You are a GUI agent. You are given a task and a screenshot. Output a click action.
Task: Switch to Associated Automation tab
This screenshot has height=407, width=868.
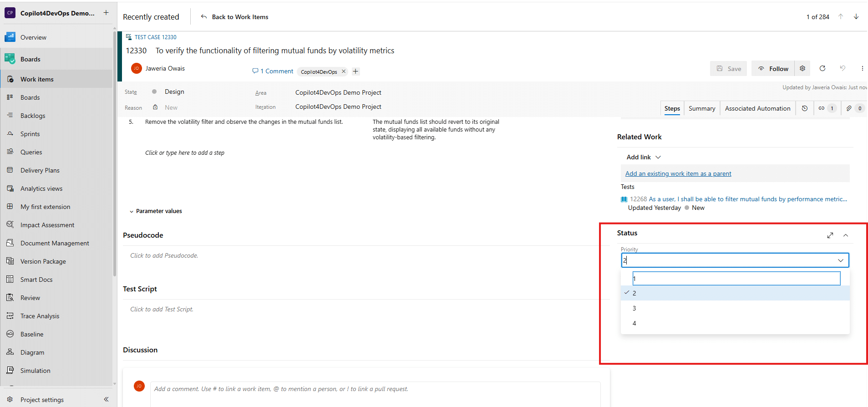coord(757,108)
